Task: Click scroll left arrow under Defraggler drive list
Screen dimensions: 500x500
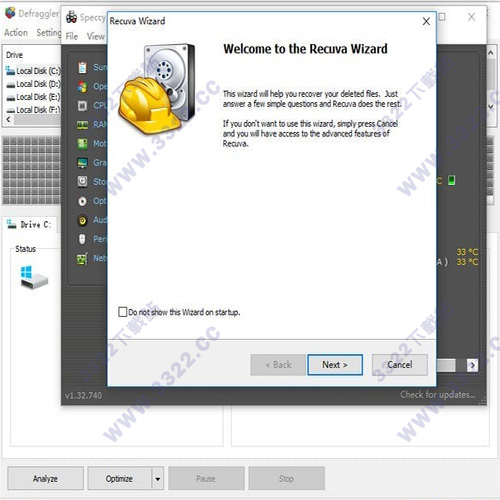Action: [8, 119]
